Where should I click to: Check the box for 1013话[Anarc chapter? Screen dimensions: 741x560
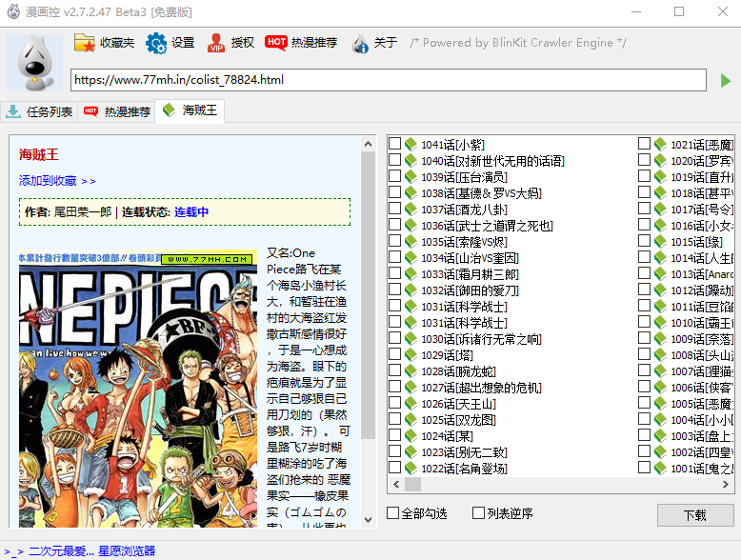click(644, 272)
